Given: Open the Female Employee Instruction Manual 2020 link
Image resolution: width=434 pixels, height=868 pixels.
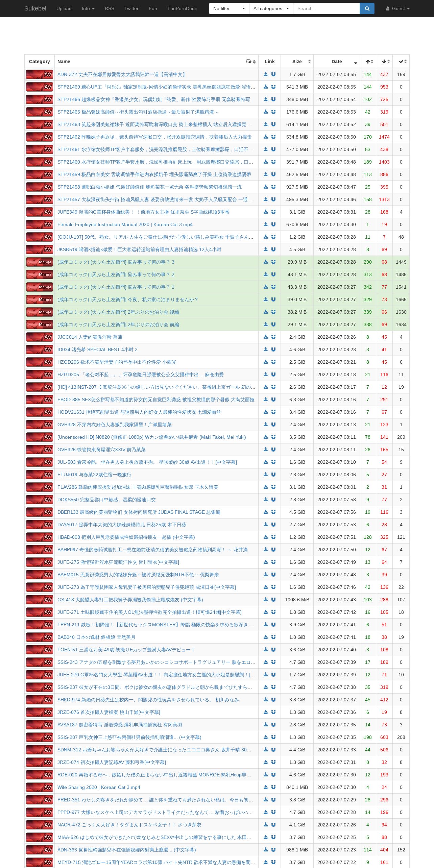Looking at the screenshot, I should [x=125, y=224].
